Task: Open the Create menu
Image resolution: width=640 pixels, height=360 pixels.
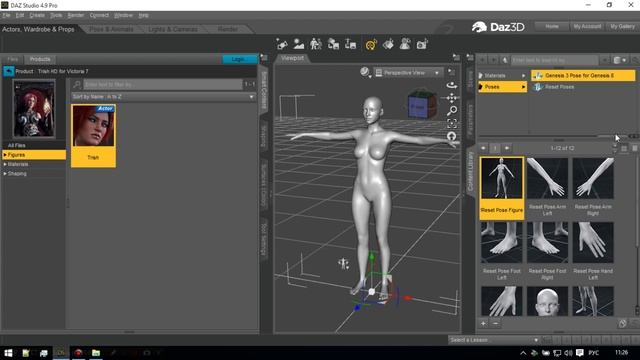Action: (x=37, y=15)
